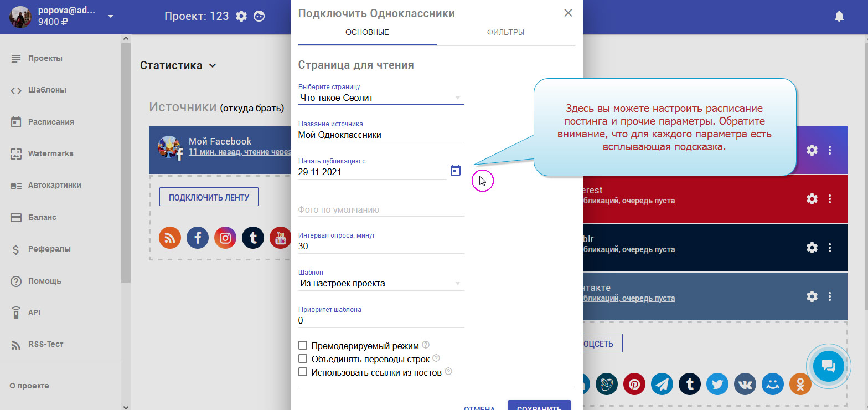The width and height of the screenshot is (868, 410).
Task: Close the Подключить Одноклассники dialog
Action: click(x=568, y=13)
